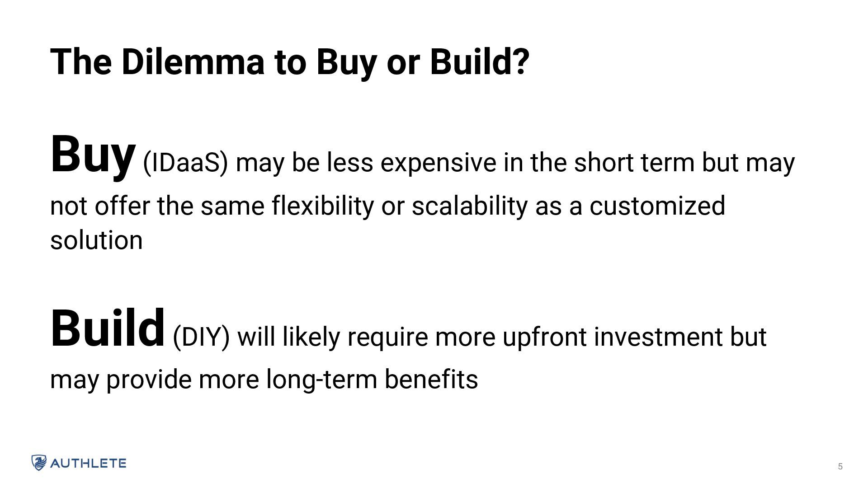868x488 pixels.
Task: Click the slide number 5
Action: pos(840,466)
